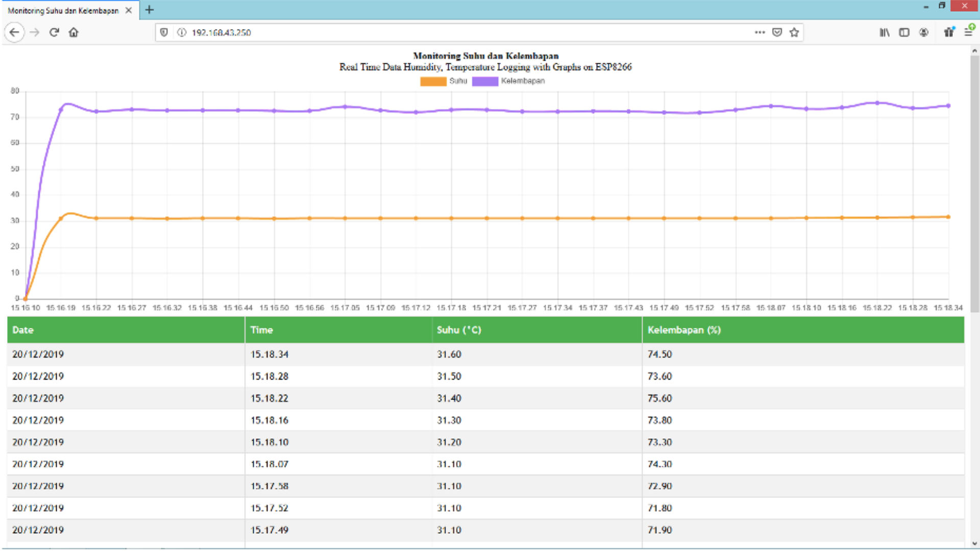Open page actions three-dot menu
Screen dimensions: 980x551
(759, 33)
